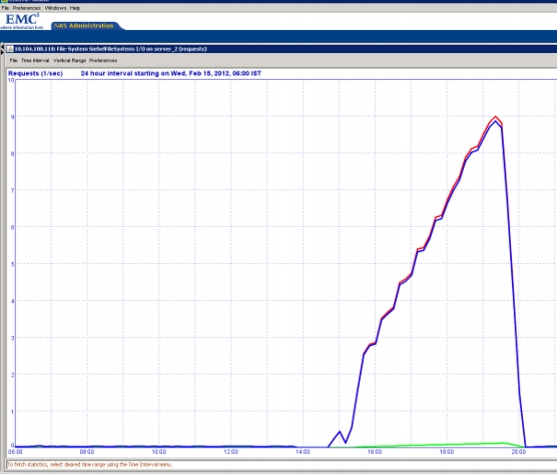
Task: Click the fetch statistics status bar message
Action: (x=90, y=464)
